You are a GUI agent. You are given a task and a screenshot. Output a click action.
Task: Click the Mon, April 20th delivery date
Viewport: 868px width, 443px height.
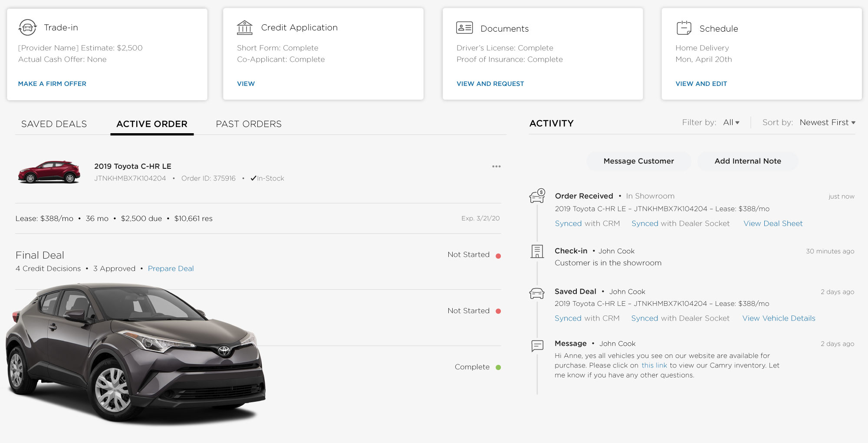pyautogui.click(x=704, y=59)
